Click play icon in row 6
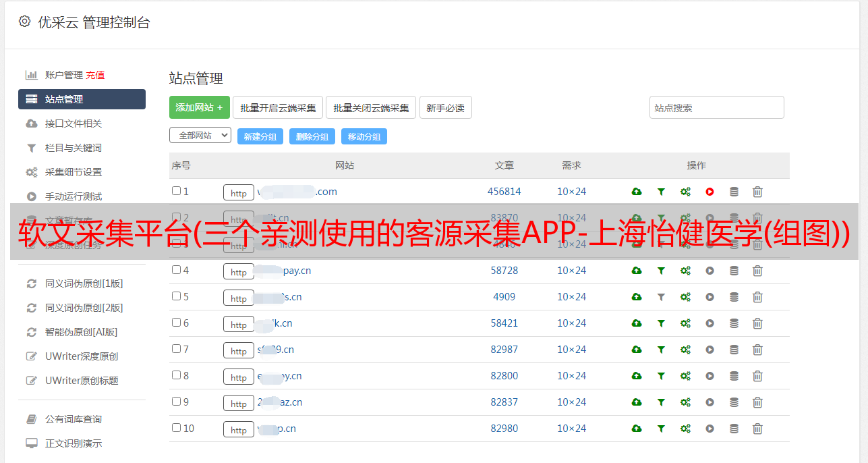Viewport: 868px width, 463px height. click(x=710, y=323)
